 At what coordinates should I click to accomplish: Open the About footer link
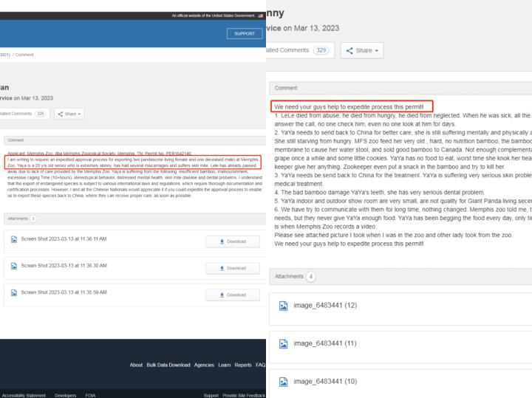136,365
